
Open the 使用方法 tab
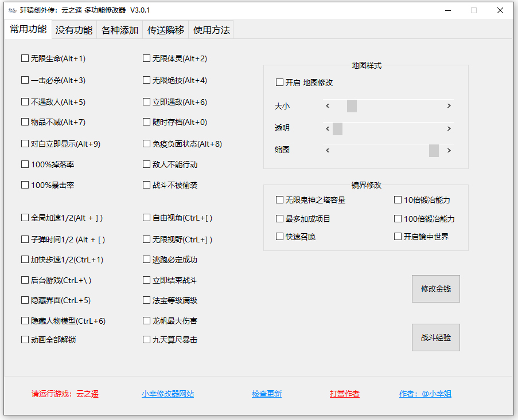click(211, 30)
